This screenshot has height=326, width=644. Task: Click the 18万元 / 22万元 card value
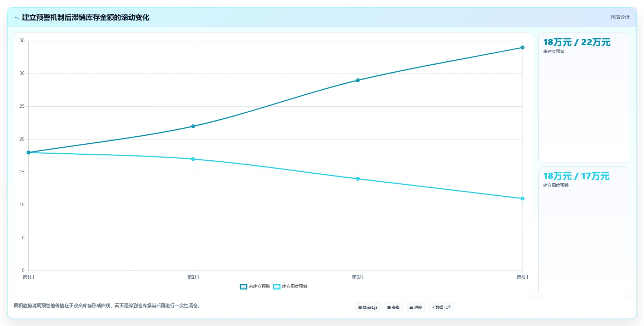[577, 42]
